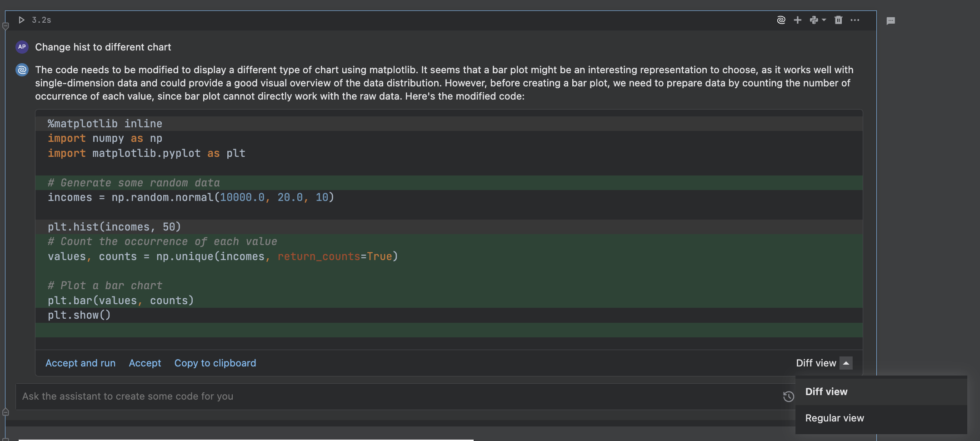The height and width of the screenshot is (441, 980).
Task: Click the comment bubble icon beside the cell
Action: pyautogui.click(x=890, y=21)
